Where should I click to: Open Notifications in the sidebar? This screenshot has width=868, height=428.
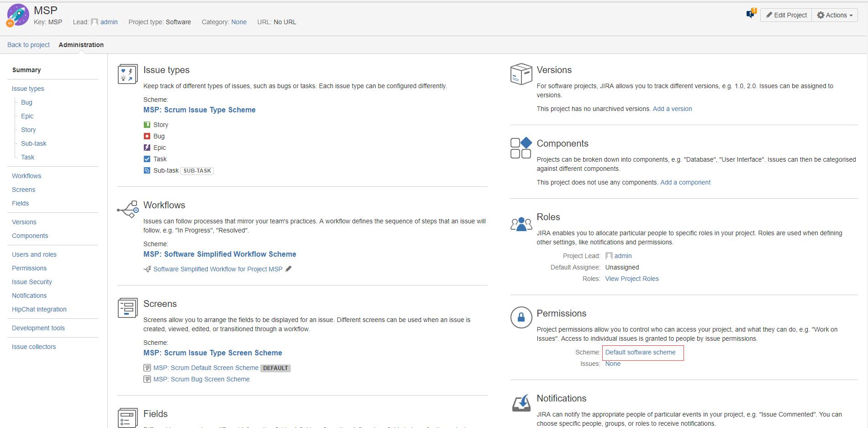pyautogui.click(x=29, y=296)
